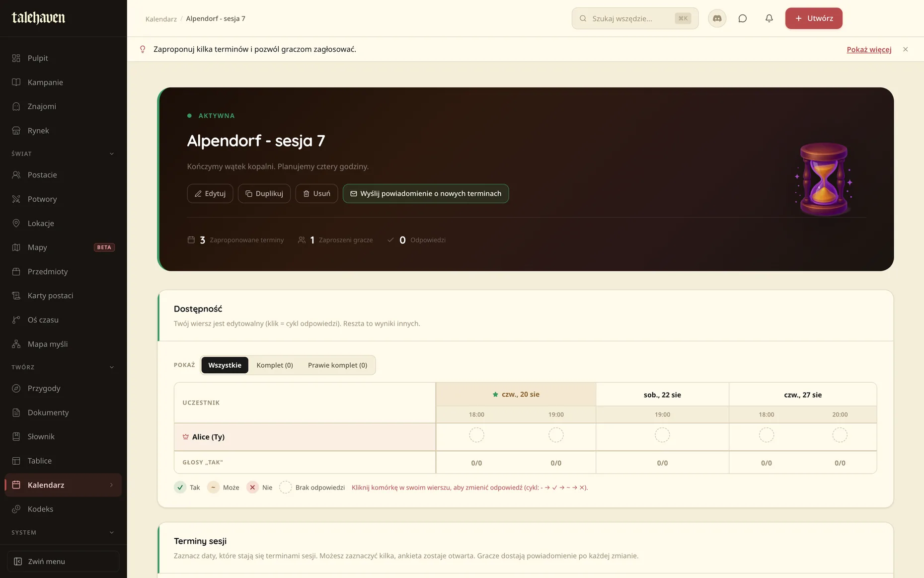The height and width of the screenshot is (578, 924).
Task: Select the Komplet (0) filter
Action: (275, 365)
